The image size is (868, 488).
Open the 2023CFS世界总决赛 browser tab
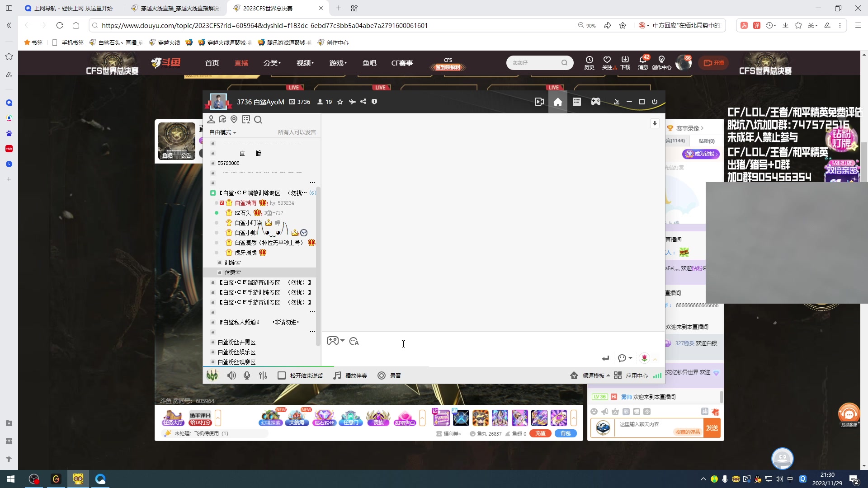(x=268, y=8)
